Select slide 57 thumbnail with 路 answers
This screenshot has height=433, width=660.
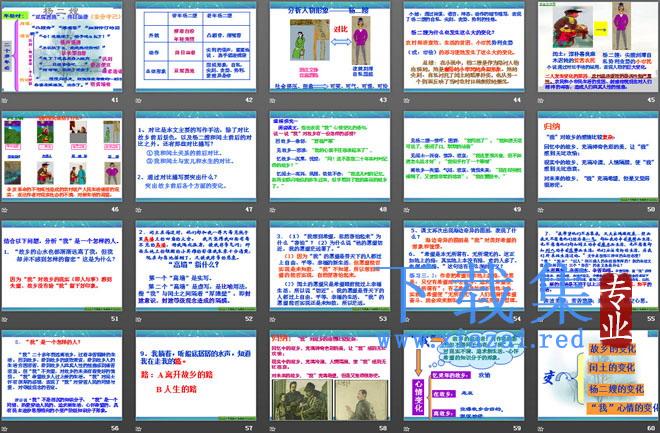196,375
